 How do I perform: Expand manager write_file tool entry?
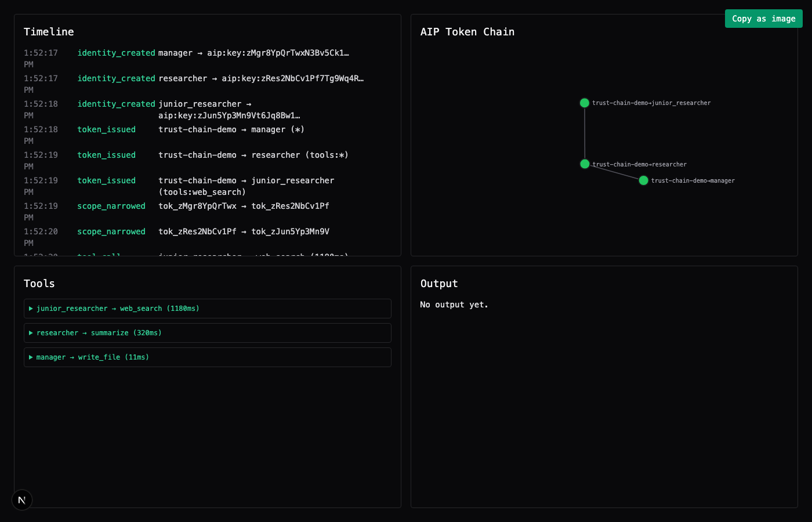208,357
